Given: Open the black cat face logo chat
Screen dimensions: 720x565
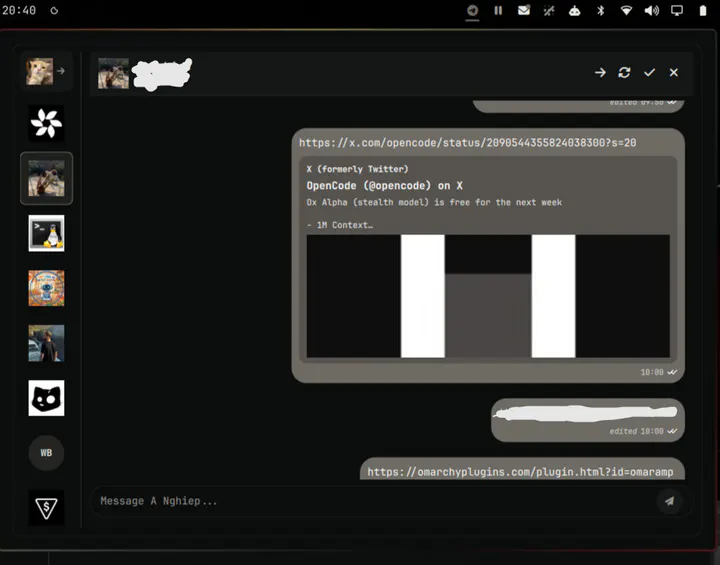Looking at the screenshot, I should tap(46, 398).
